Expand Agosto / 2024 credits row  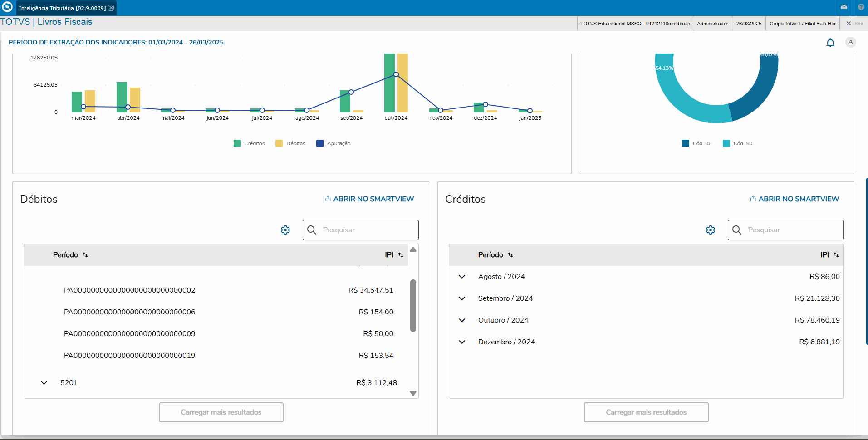[462, 277]
